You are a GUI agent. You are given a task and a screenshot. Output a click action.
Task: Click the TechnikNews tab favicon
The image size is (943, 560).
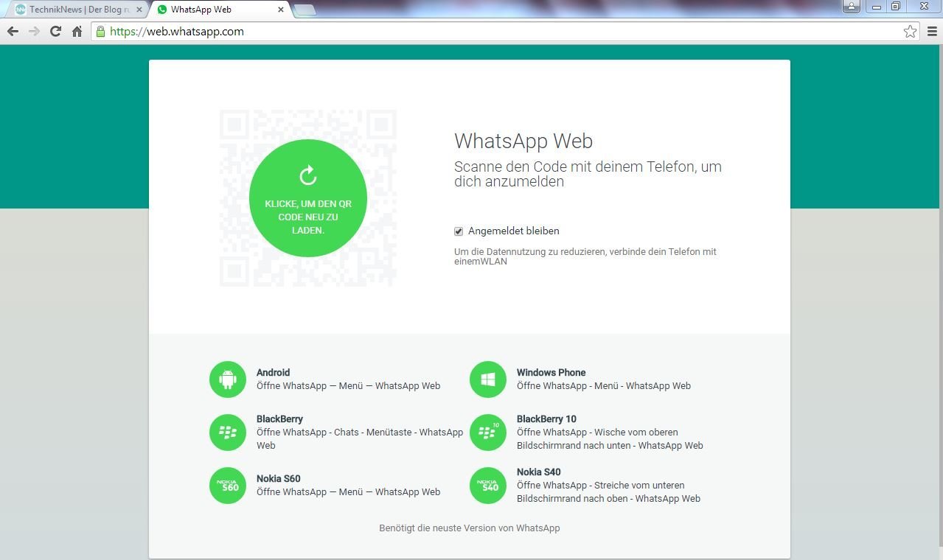(x=20, y=10)
